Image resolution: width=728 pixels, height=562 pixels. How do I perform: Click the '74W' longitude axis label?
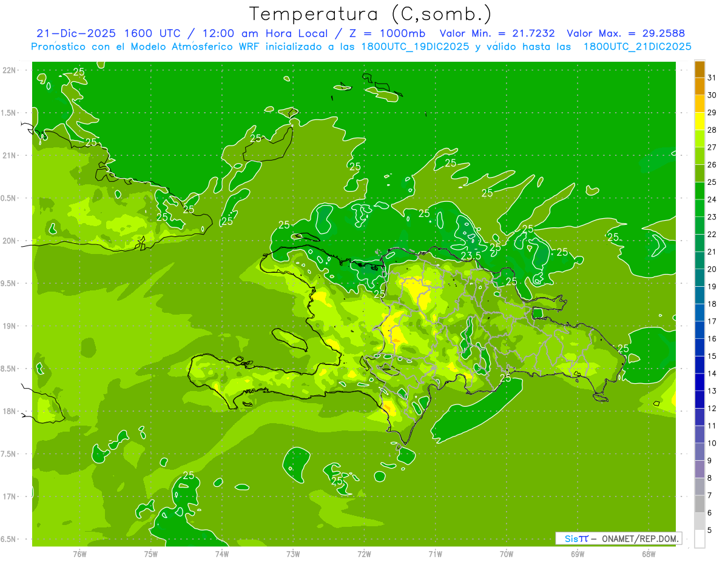tap(222, 554)
